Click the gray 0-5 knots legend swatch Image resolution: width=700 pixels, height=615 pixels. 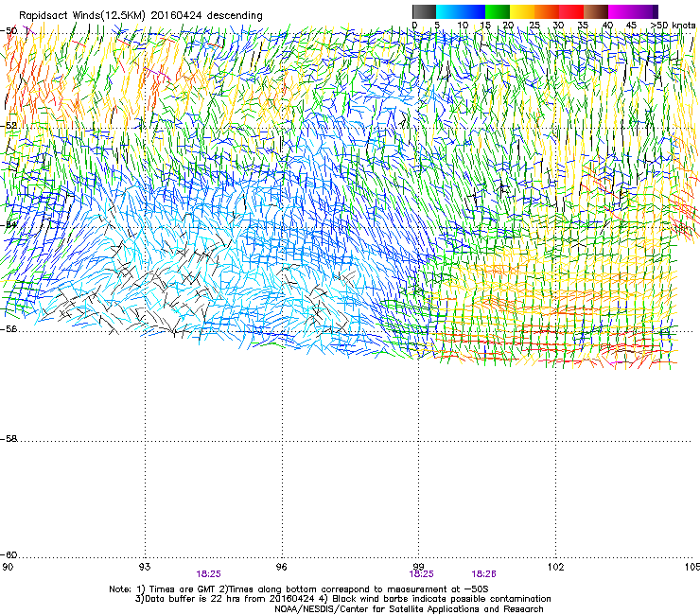tap(424, 11)
